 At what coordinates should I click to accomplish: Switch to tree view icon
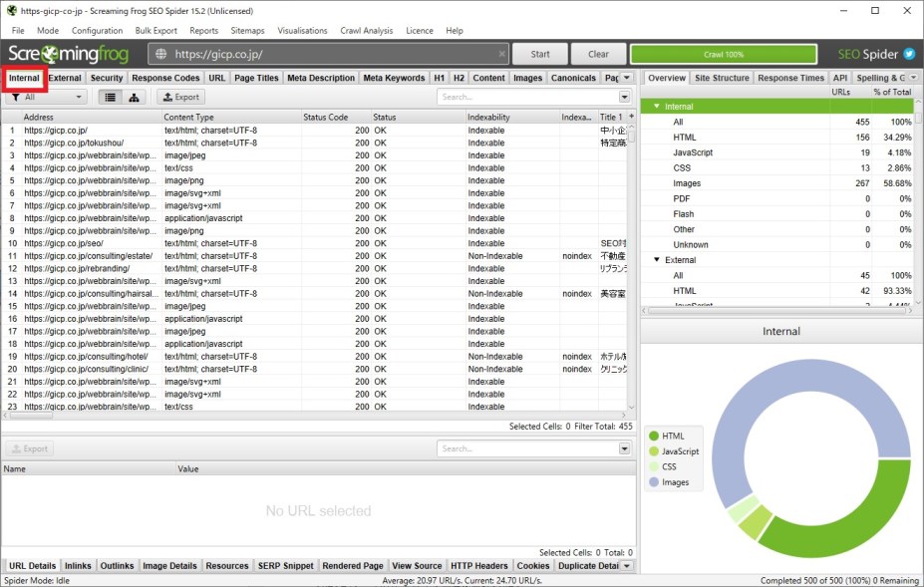point(134,98)
